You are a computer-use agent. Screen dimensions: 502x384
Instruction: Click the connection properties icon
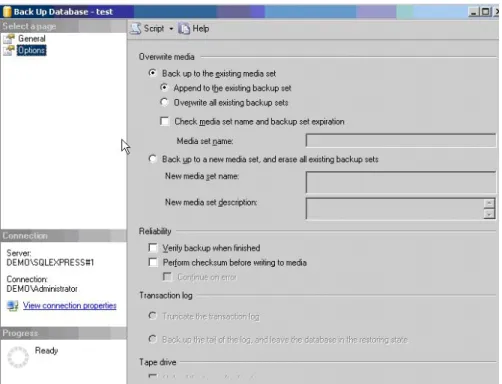pos(13,305)
